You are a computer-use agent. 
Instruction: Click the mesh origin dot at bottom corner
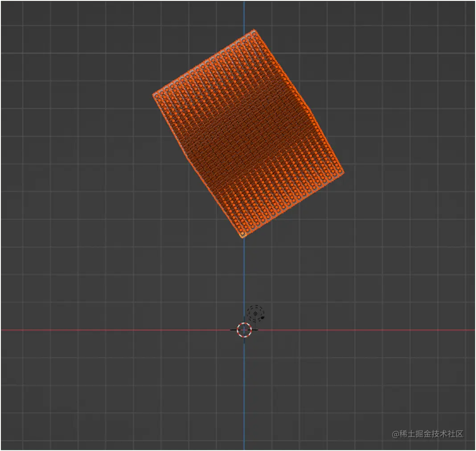tap(242, 234)
